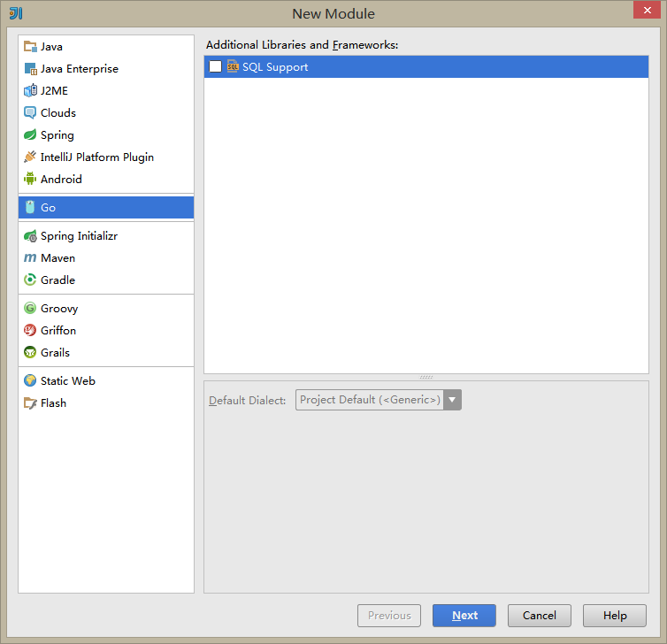Screen dimensions: 667x644
Task: Select the Android robot icon
Action: [x=30, y=179]
